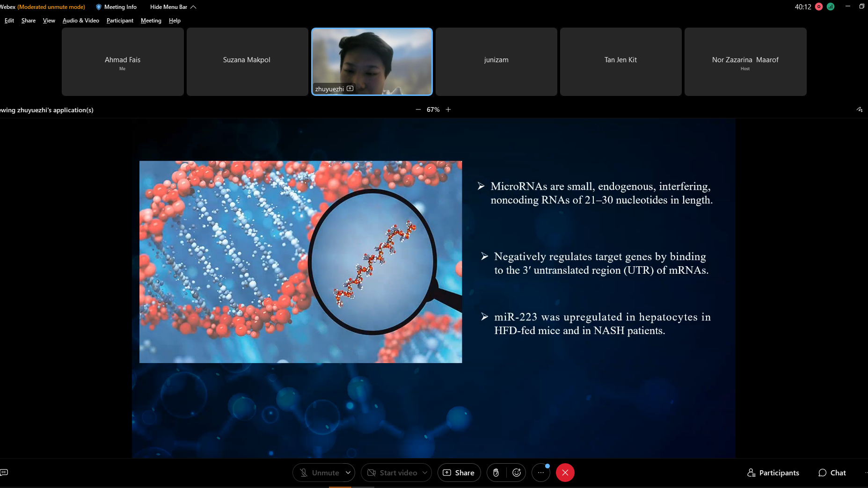This screenshot has width=868, height=488.
Task: Expand audio options arrow next to Unmute
Action: 348,473
